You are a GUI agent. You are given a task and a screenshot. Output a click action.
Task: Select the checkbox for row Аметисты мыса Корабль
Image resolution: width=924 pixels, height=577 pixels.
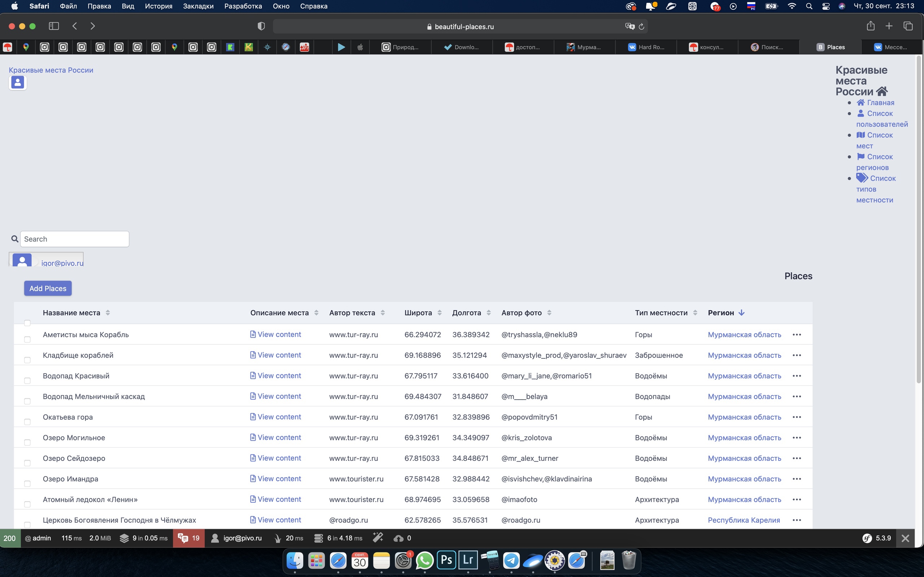[x=27, y=339]
